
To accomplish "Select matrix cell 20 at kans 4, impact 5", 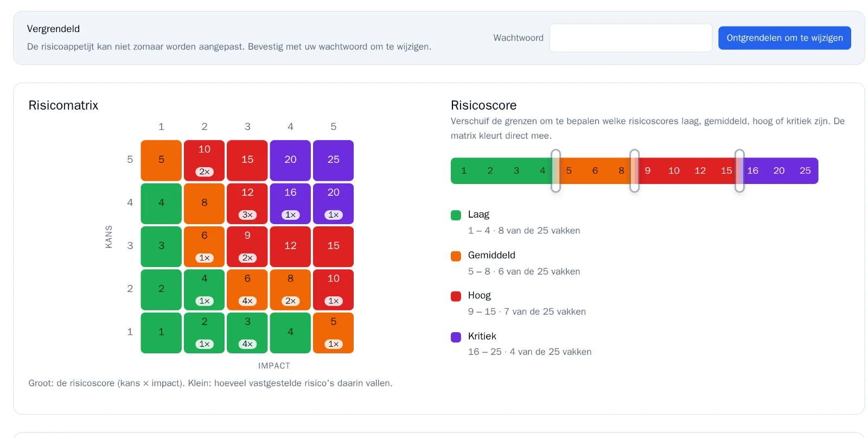I will (333, 204).
